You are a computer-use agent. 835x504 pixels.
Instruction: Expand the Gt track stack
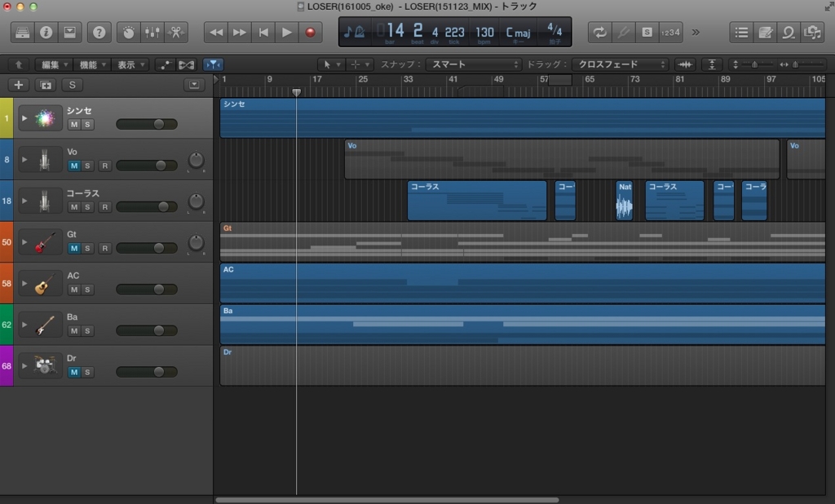click(24, 242)
